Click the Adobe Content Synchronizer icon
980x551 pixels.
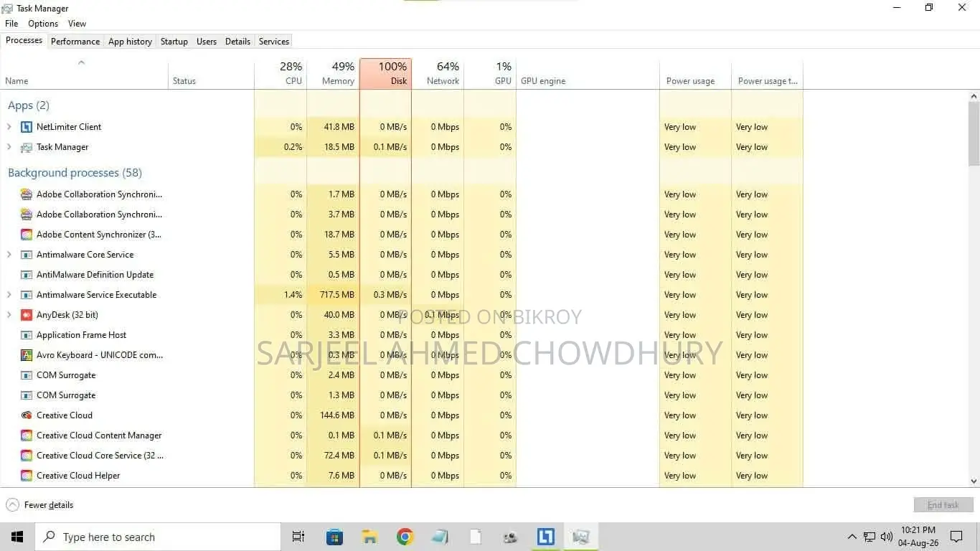point(27,235)
